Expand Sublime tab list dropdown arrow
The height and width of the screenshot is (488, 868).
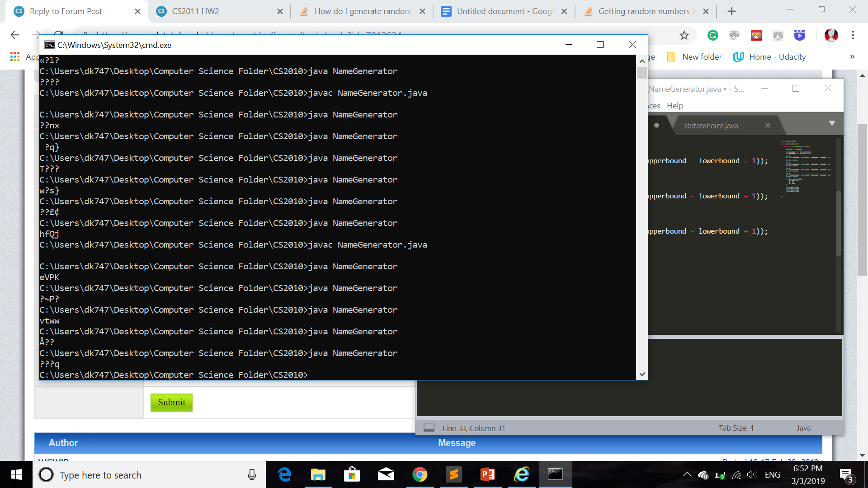click(x=832, y=123)
